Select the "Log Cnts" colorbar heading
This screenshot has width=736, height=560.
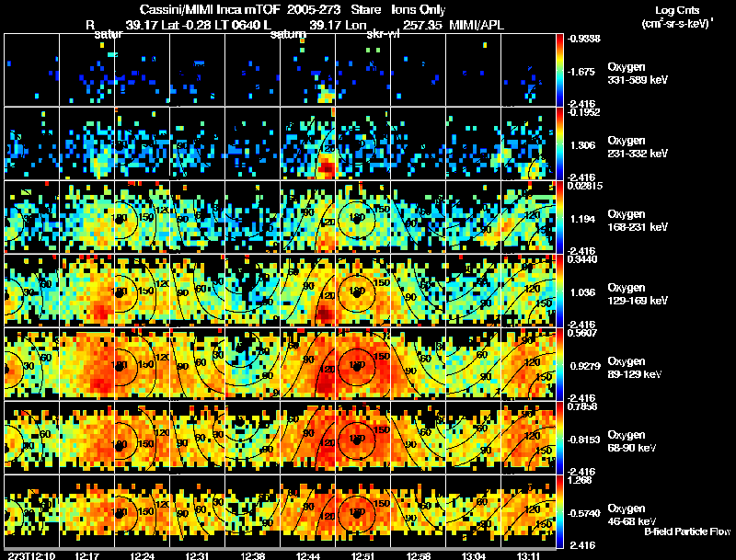coord(677,11)
